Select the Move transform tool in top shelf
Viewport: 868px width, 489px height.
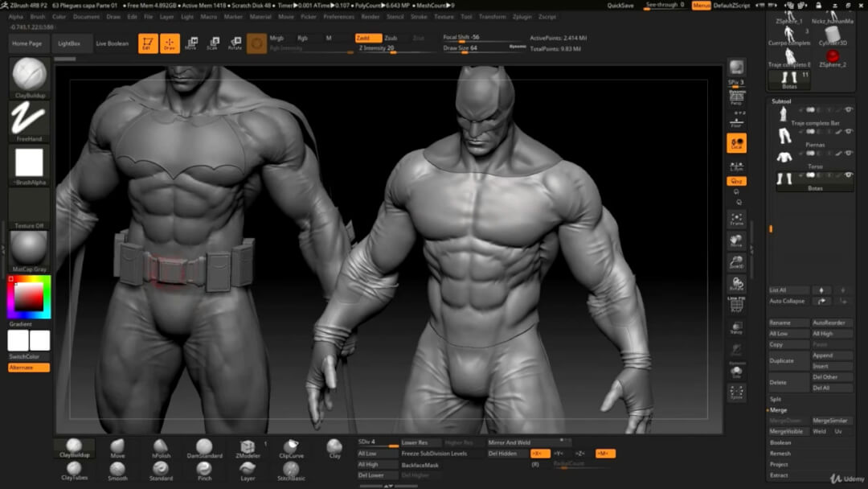191,43
